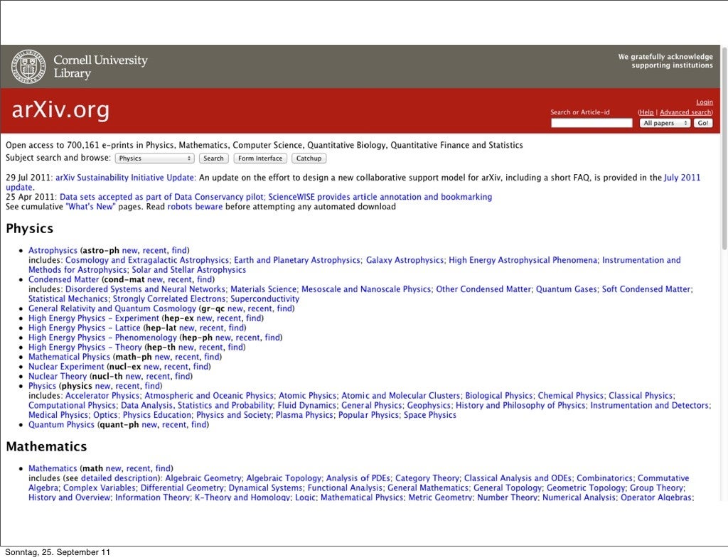Screen dimensions: 728x560
Task: Open General Relativity and Quantum Cosmology
Action: click(112, 309)
